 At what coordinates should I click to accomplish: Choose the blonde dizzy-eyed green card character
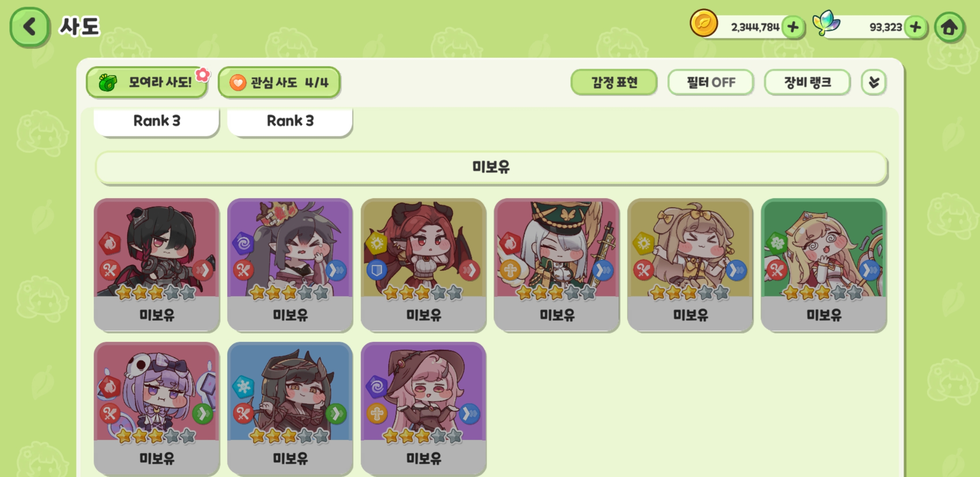[824, 265]
